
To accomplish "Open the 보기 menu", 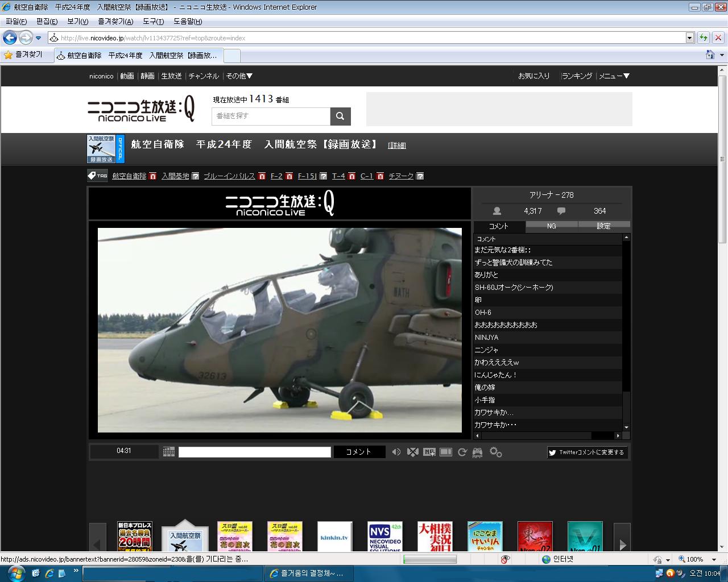I will pyautogui.click(x=77, y=22).
